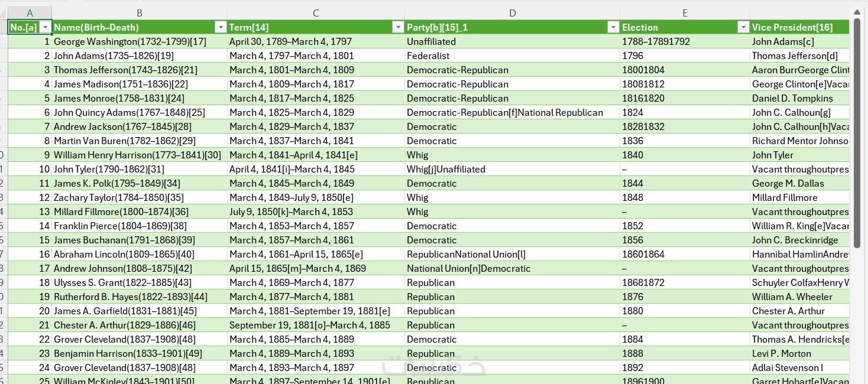Click the Federalist party cell
The image size is (868, 384).
pyautogui.click(x=512, y=56)
